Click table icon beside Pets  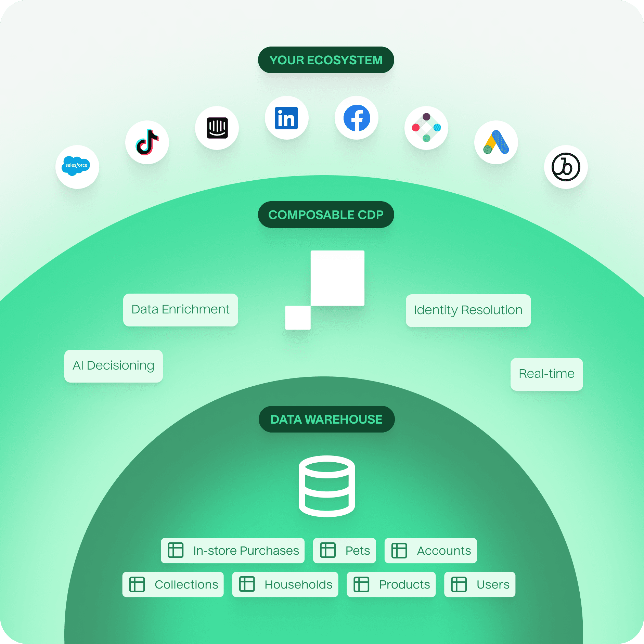328,550
